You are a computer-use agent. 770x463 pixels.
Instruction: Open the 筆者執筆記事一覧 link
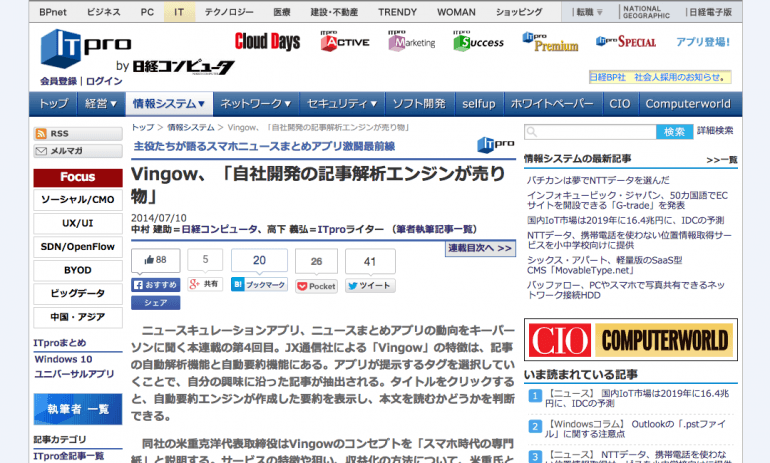coord(434,229)
